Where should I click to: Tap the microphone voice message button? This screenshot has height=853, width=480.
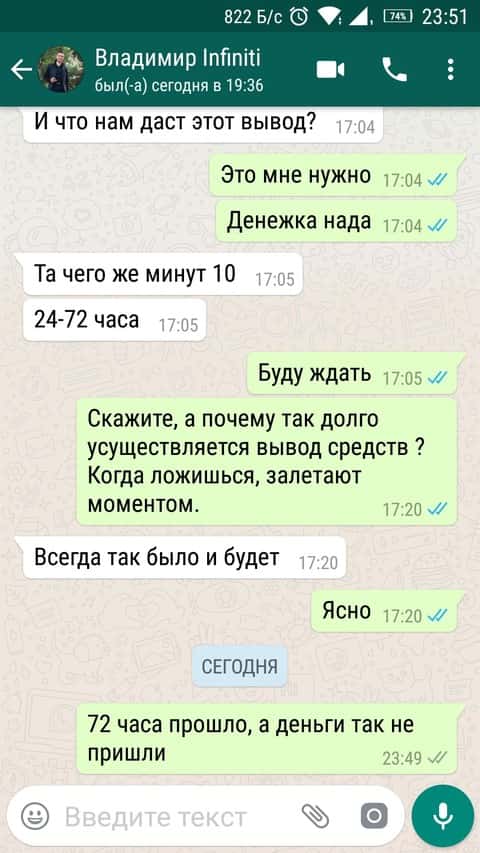(x=442, y=815)
